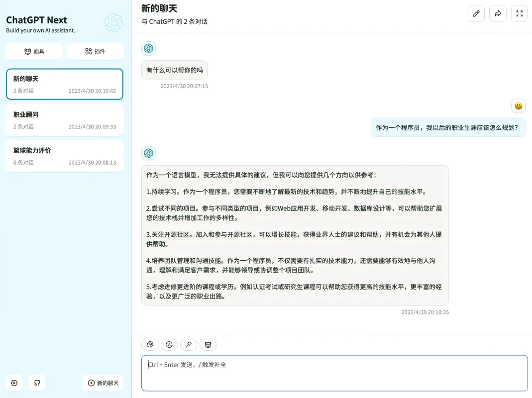532x398 pixels.
Task: Toggle auto theme icon above the input
Action: click(169, 345)
